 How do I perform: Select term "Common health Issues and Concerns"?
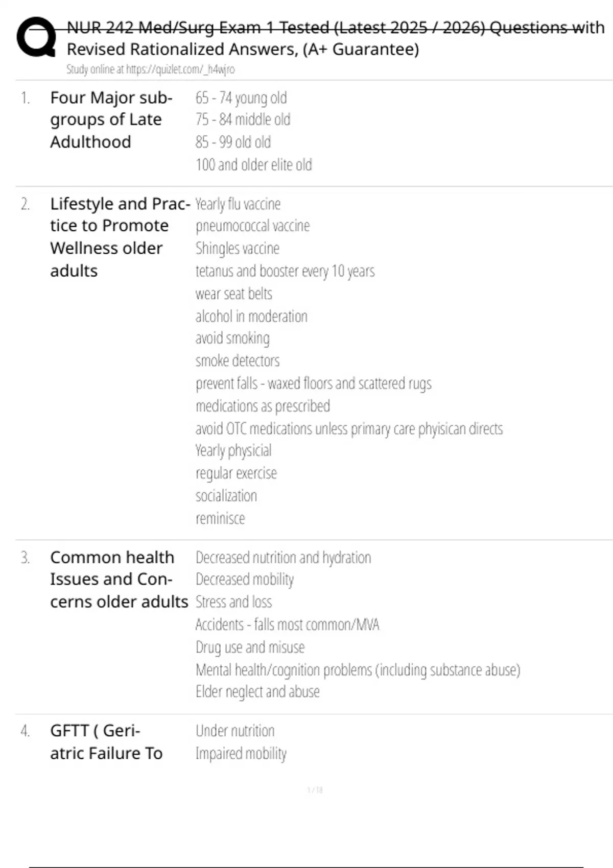point(119,580)
